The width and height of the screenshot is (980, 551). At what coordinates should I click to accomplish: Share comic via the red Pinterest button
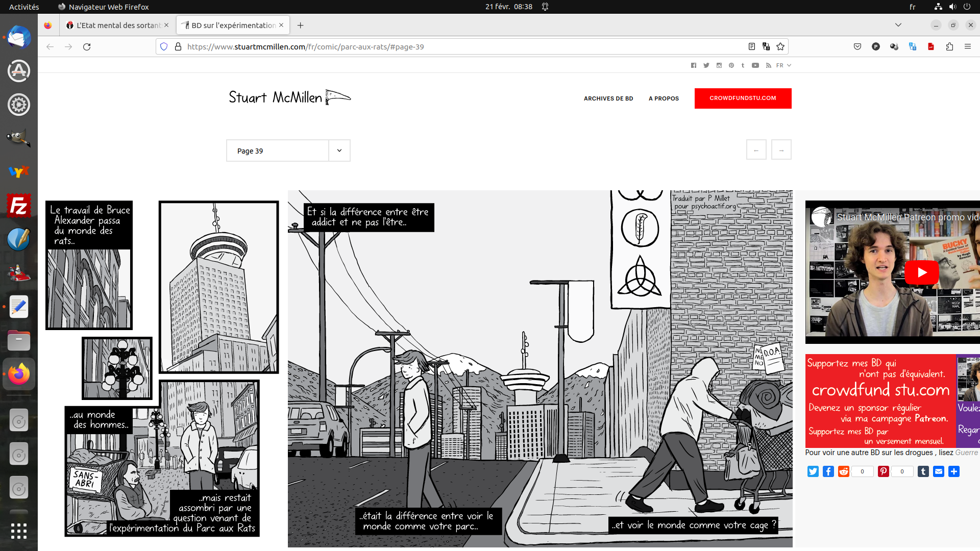click(884, 471)
